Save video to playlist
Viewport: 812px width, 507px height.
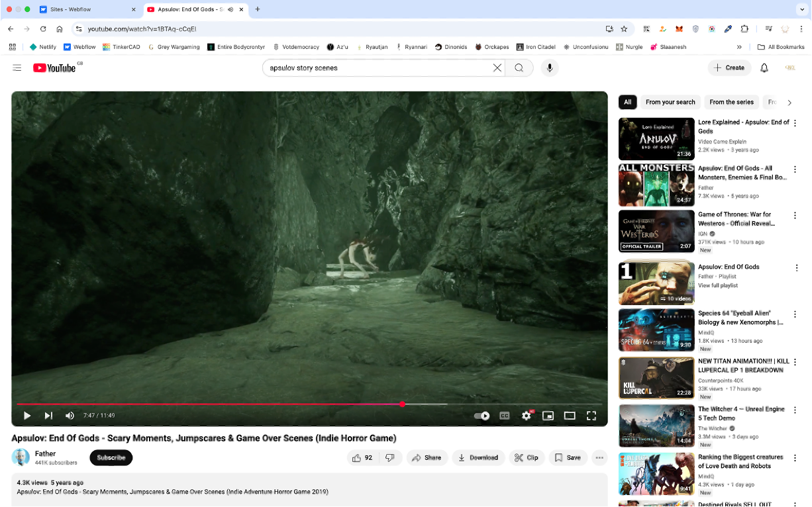568,457
